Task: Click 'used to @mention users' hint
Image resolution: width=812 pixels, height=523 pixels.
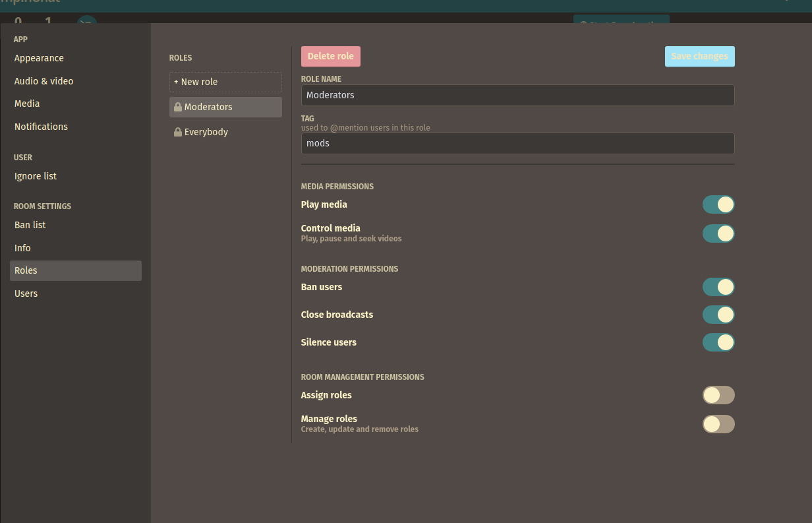Action: pos(366,128)
